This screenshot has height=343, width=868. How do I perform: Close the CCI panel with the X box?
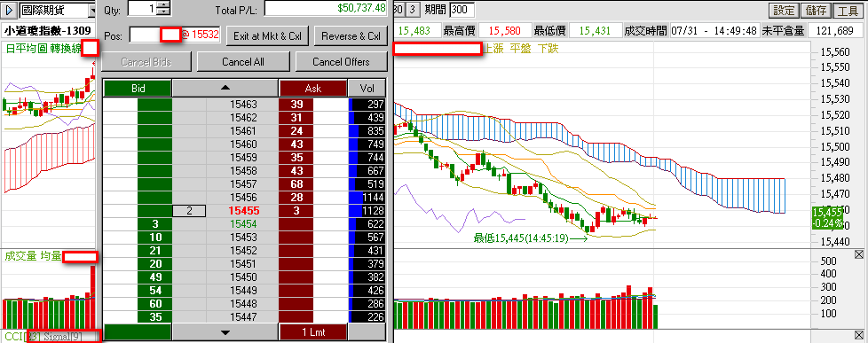click(x=858, y=335)
